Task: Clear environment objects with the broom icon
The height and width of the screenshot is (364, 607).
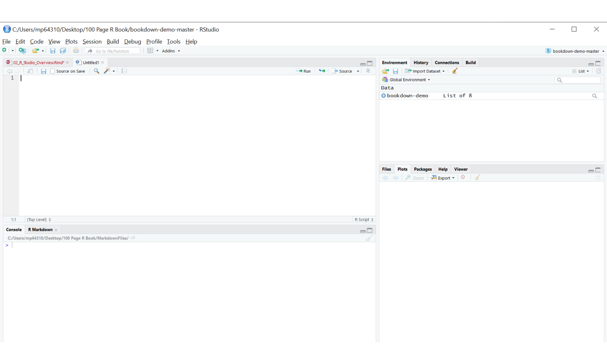Action: pyautogui.click(x=454, y=71)
